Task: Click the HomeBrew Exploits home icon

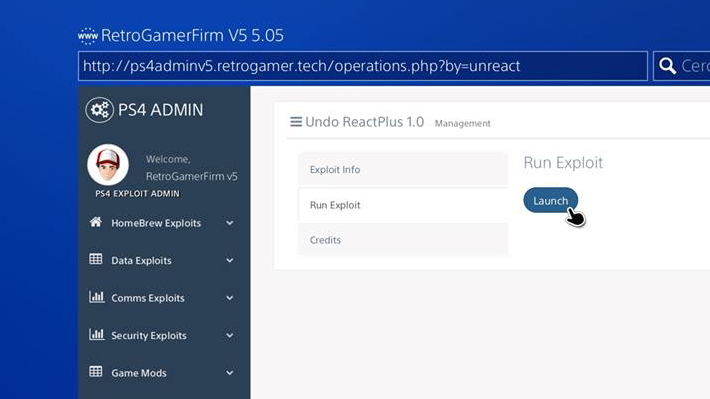Action: [x=96, y=222]
